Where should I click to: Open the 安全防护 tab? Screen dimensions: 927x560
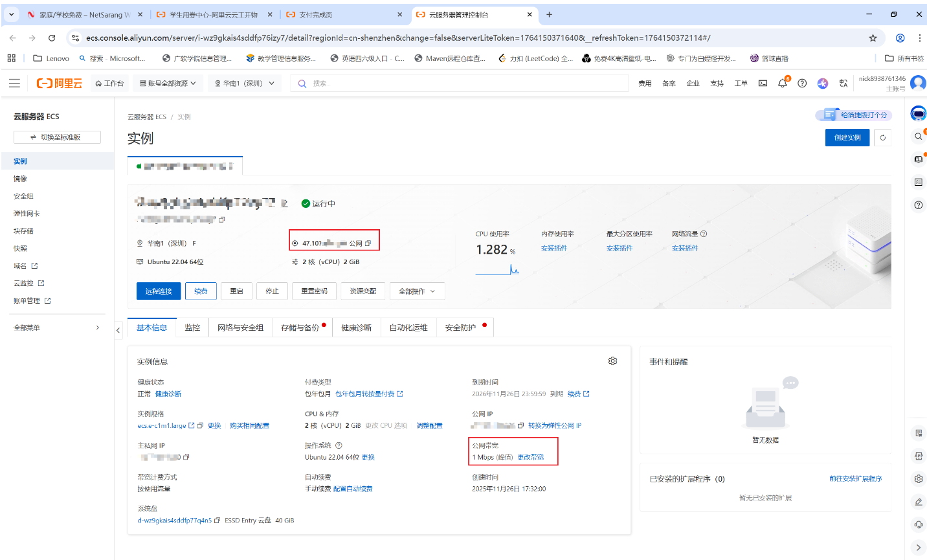[x=465, y=328]
